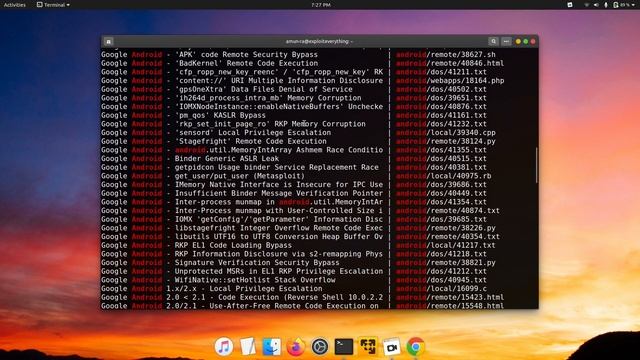Open the terminal search tool
This screenshot has width=640, height=360.
coord(493,41)
